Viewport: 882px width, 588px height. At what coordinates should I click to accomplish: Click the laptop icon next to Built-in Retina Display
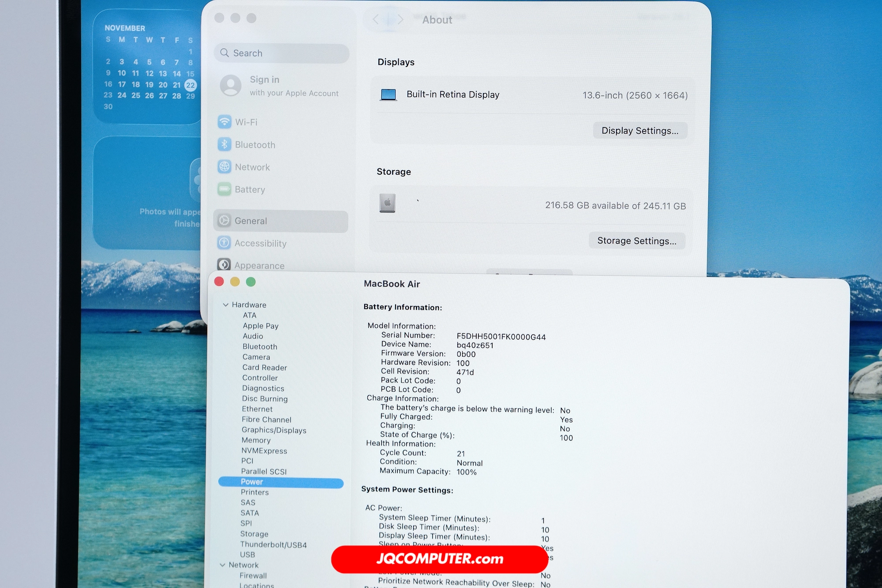pos(389,94)
